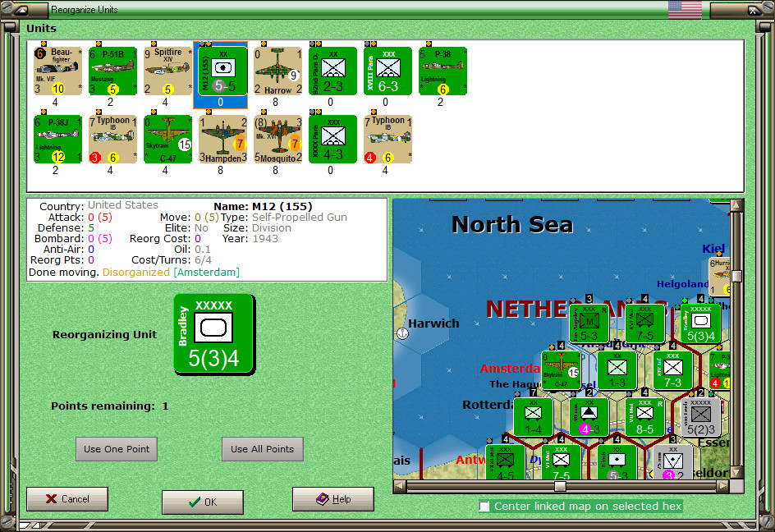Image resolution: width=775 pixels, height=532 pixels.
Task: Click the North Sea label on map
Action: (512, 225)
